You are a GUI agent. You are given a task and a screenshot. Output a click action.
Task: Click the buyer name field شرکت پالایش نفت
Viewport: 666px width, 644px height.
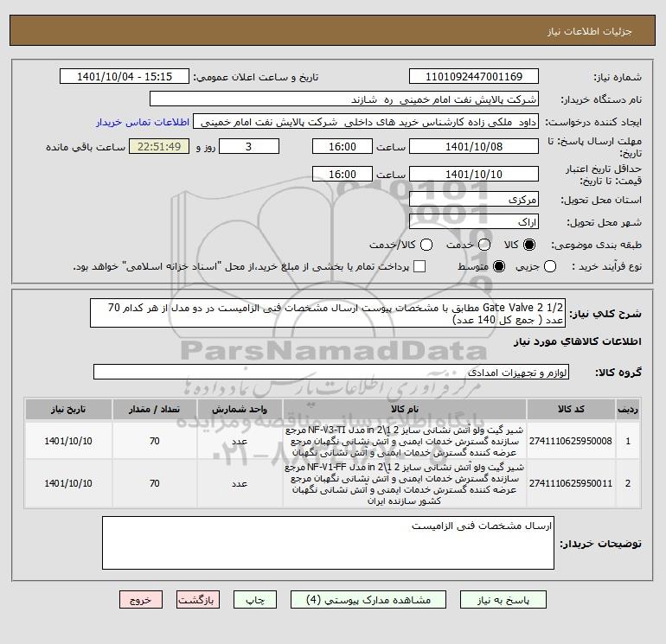pyautogui.click(x=344, y=99)
